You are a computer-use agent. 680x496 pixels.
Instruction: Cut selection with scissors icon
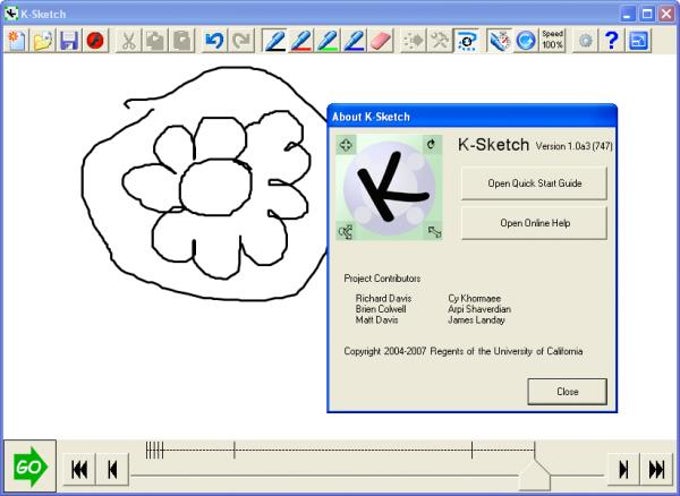(x=128, y=41)
